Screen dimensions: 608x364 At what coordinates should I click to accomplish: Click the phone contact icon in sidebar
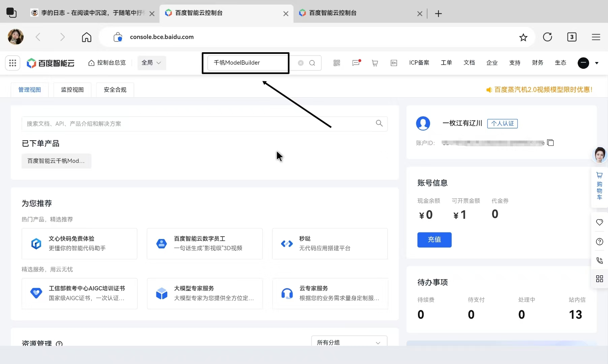(x=599, y=260)
